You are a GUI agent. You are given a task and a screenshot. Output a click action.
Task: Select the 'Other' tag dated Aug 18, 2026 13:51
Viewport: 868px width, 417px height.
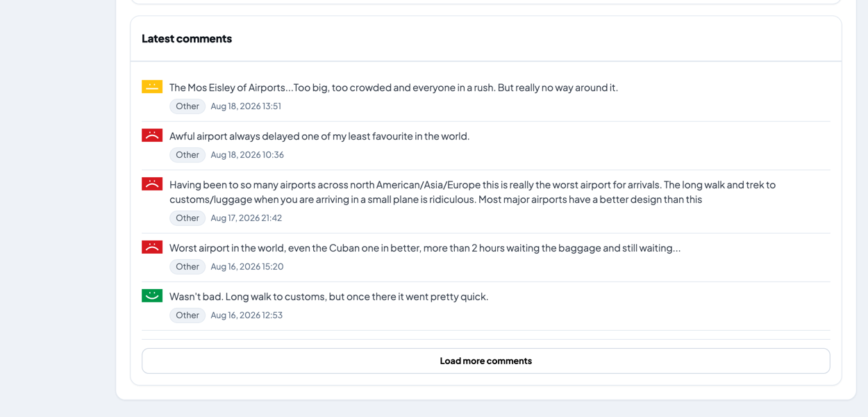(x=187, y=106)
